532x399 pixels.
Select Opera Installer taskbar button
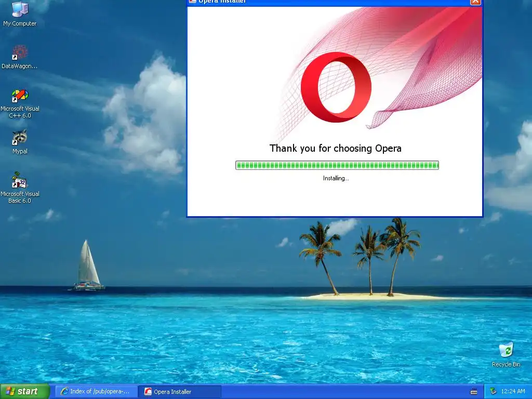180,392
